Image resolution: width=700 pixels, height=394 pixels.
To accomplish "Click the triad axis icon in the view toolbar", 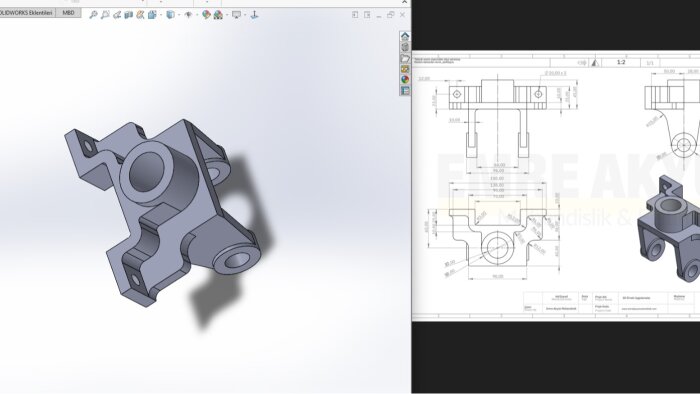I will 254,15.
